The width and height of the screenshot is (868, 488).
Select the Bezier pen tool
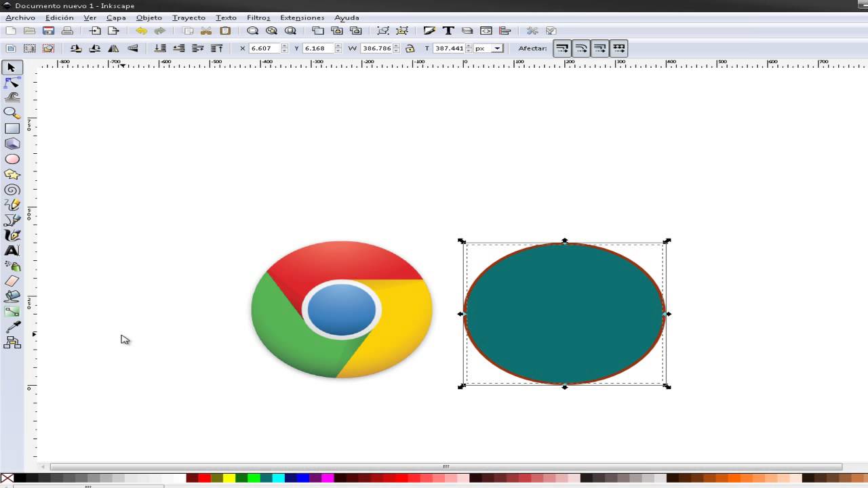click(x=12, y=220)
